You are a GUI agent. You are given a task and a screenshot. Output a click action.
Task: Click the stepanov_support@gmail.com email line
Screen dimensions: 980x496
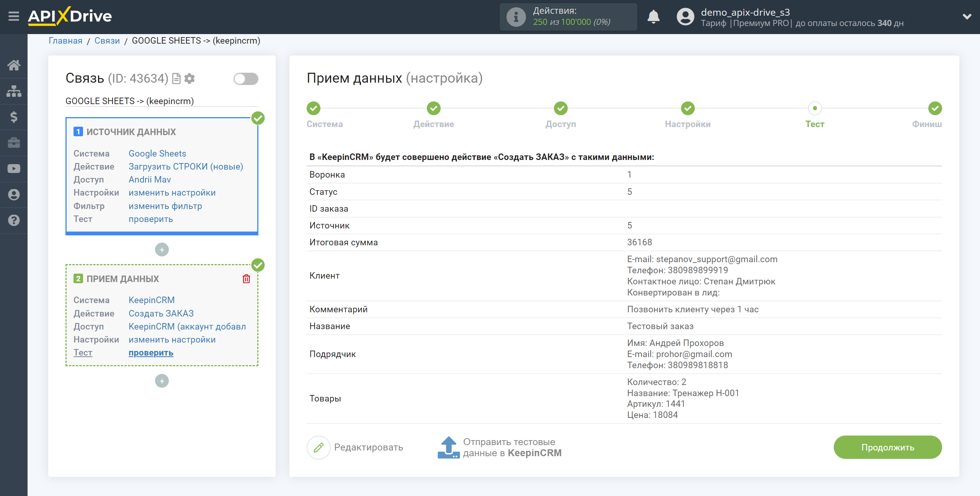click(x=702, y=259)
